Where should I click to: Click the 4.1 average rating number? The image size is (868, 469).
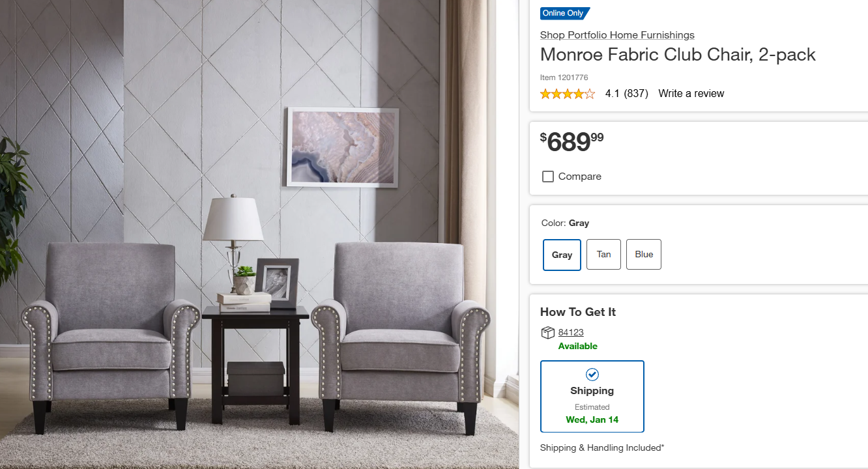612,94
